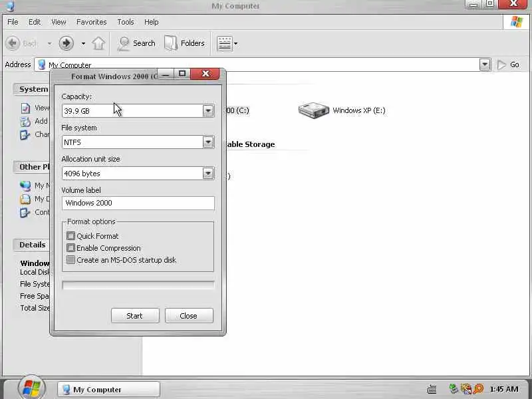532x399 pixels.
Task: Click the format progress bar
Action: click(138, 285)
